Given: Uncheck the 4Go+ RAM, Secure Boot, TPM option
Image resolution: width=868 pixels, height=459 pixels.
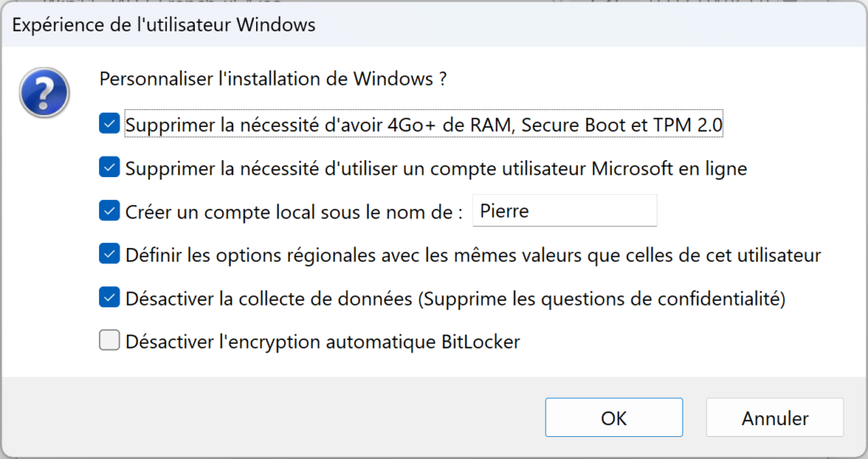Looking at the screenshot, I should (x=109, y=124).
